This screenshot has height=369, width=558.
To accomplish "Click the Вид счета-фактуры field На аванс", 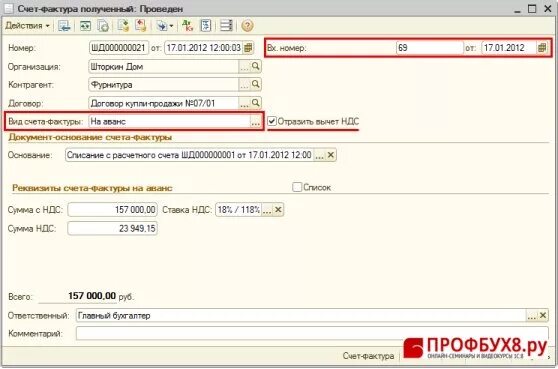I will point(169,121).
